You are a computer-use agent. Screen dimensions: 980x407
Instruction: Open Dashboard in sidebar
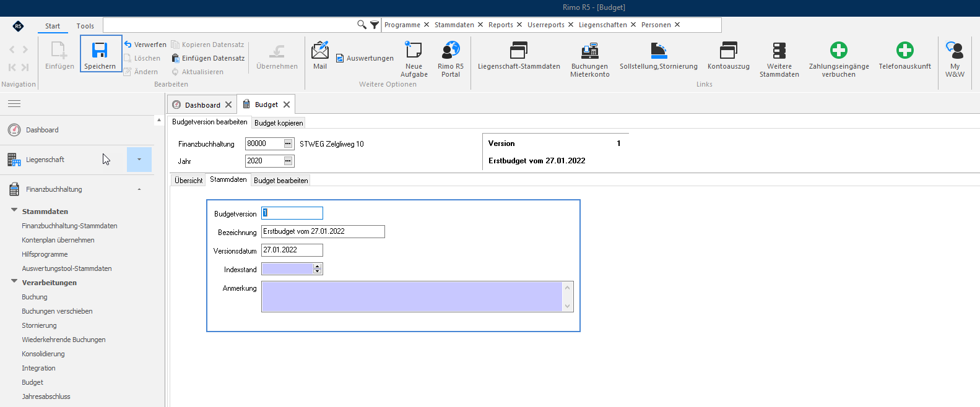click(x=42, y=130)
